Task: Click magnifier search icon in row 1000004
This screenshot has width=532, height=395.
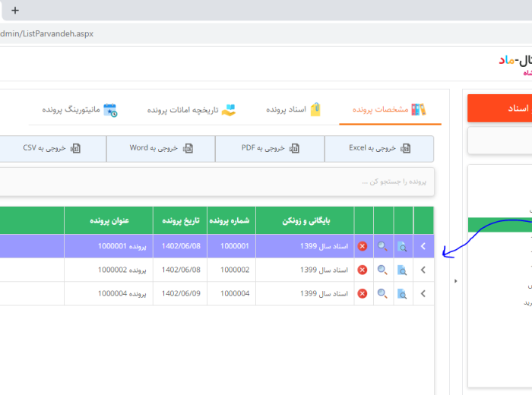Action: click(382, 293)
